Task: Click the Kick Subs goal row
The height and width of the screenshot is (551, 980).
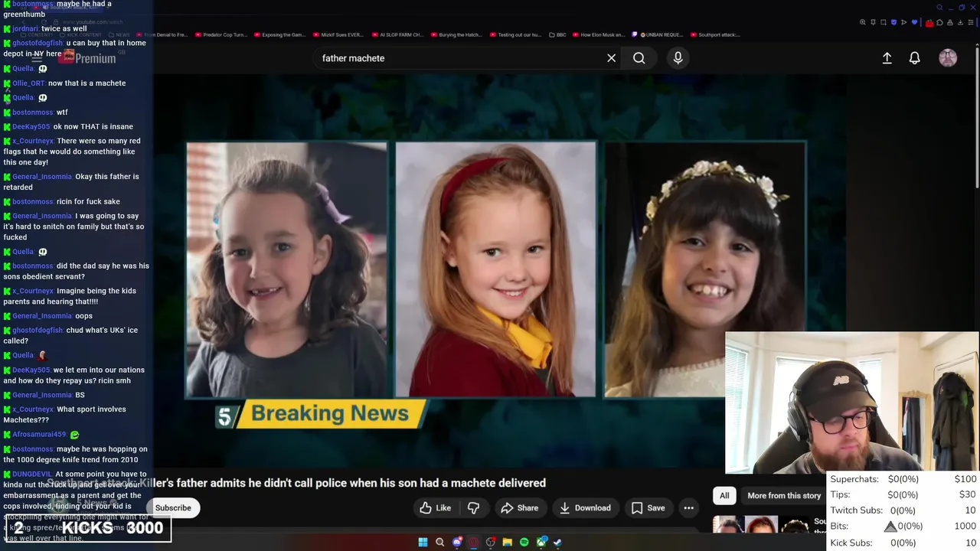Action: point(903,543)
